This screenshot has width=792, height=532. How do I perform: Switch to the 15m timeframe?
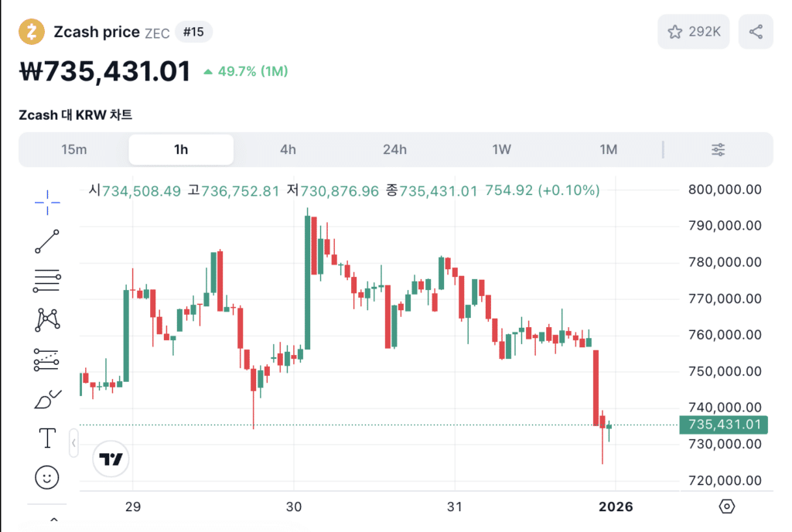[75, 149]
